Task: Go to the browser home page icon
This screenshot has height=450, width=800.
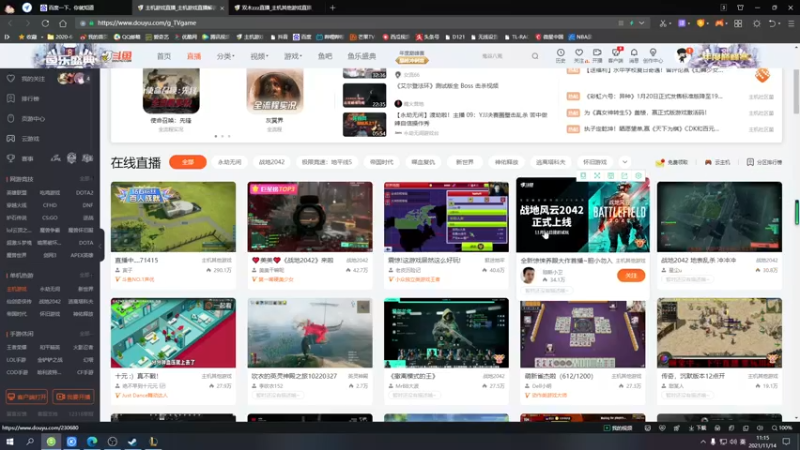Action: 63,23
